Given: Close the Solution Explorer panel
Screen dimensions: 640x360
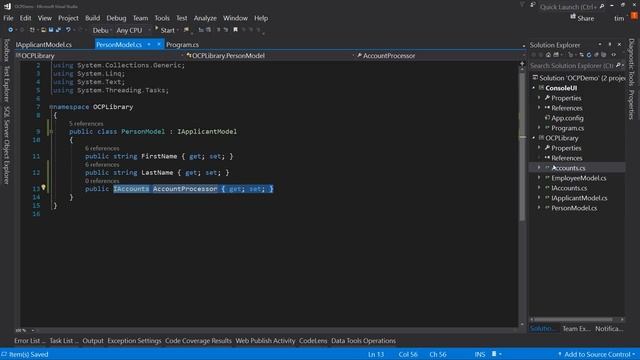Looking at the screenshot, I should (620, 44).
